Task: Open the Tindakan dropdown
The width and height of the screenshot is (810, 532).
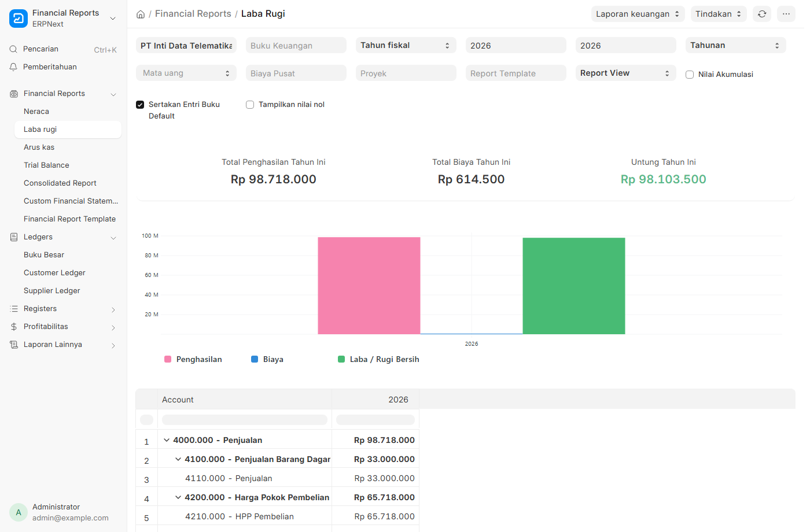Action: (719, 14)
